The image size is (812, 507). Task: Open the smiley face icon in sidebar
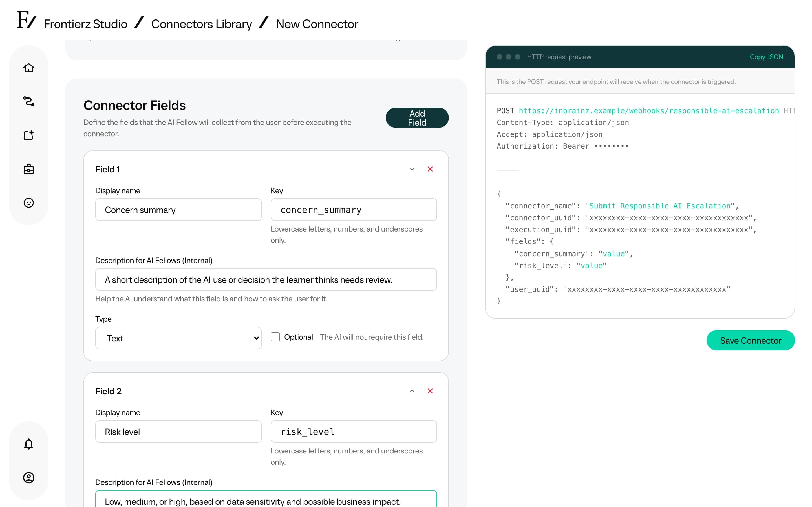click(x=28, y=203)
